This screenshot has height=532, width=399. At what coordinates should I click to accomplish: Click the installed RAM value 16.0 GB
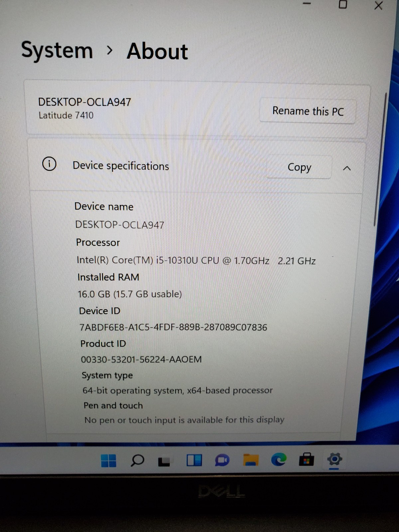(130, 294)
